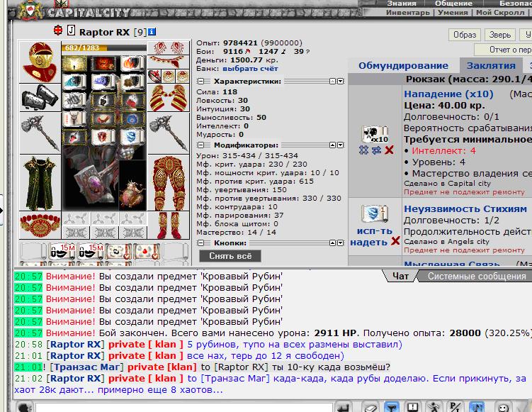Click the horned skull spell scroll
This screenshot has height=412, width=532.
coord(74,119)
